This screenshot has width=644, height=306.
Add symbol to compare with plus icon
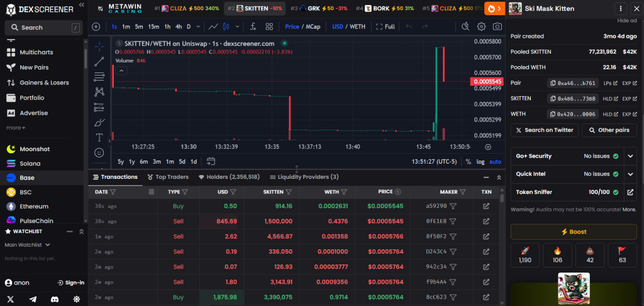96,26
